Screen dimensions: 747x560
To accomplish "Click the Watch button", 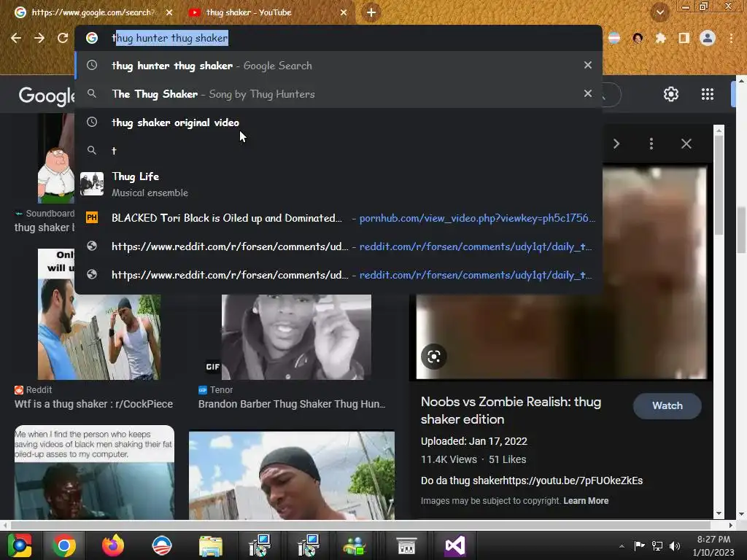I will point(667,405).
